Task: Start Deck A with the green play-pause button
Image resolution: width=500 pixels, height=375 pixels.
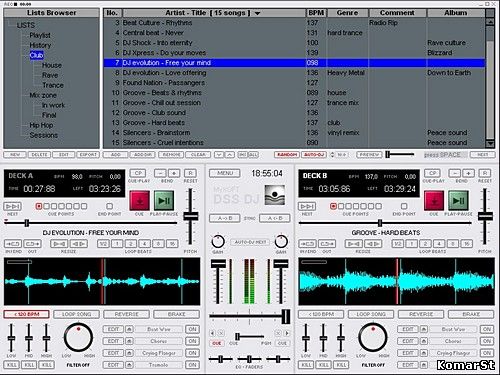Action: click(164, 201)
